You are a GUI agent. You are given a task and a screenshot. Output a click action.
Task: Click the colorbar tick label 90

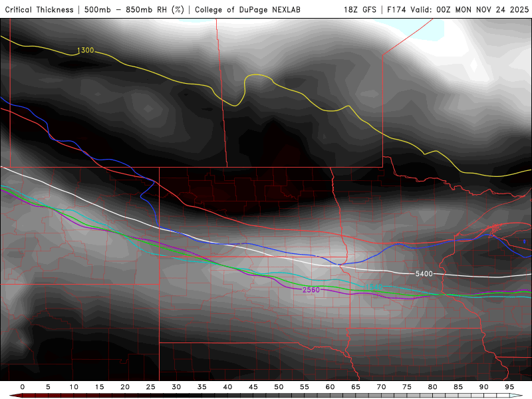tap(483, 387)
